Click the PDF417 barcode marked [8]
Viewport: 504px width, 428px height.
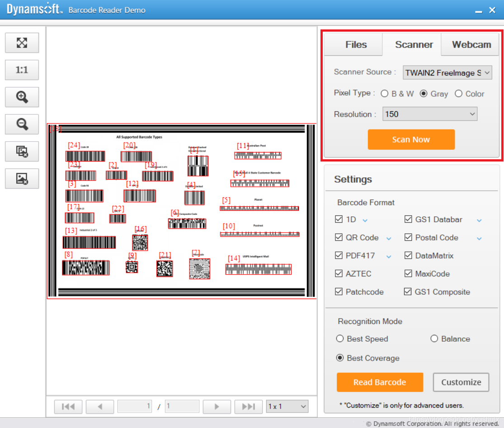coord(86,268)
